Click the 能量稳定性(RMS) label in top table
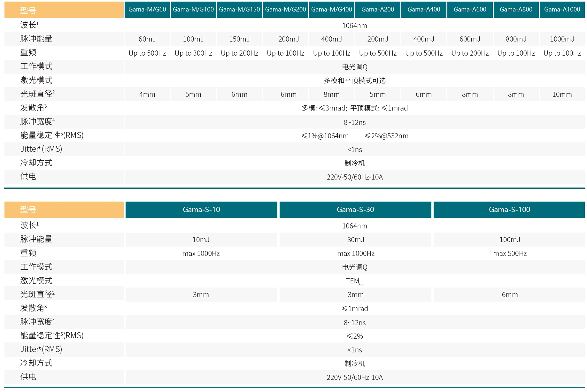Viewport: 587px width, 392px height. (52, 135)
